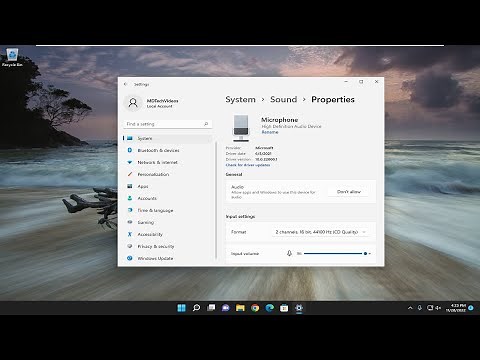Open File Explorer on the taskbar
This screenshot has height=360, width=480.
click(240, 308)
